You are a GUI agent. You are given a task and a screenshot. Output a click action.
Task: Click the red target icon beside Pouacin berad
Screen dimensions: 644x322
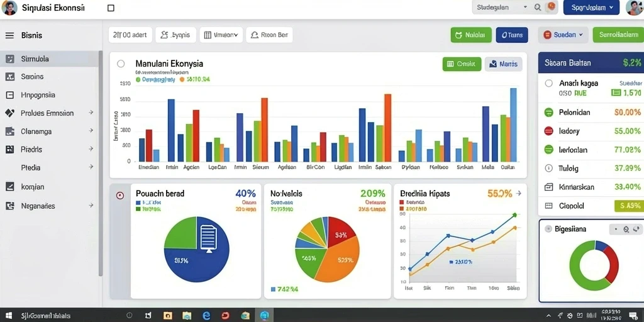(x=120, y=196)
